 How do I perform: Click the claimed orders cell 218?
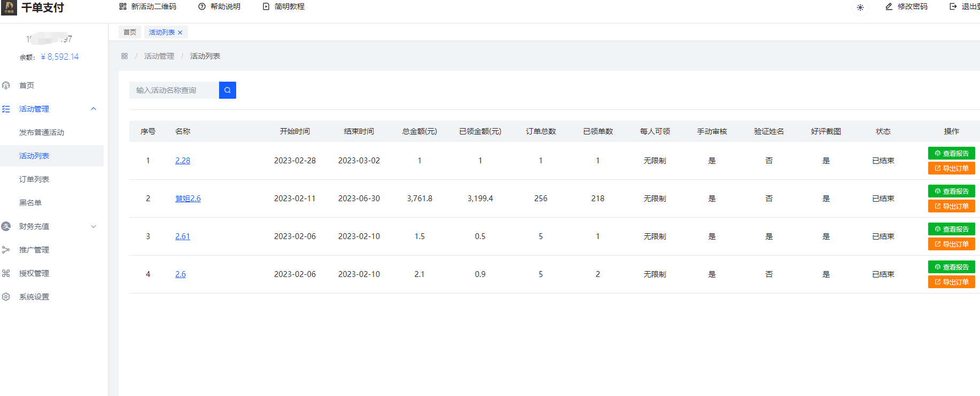click(x=598, y=199)
